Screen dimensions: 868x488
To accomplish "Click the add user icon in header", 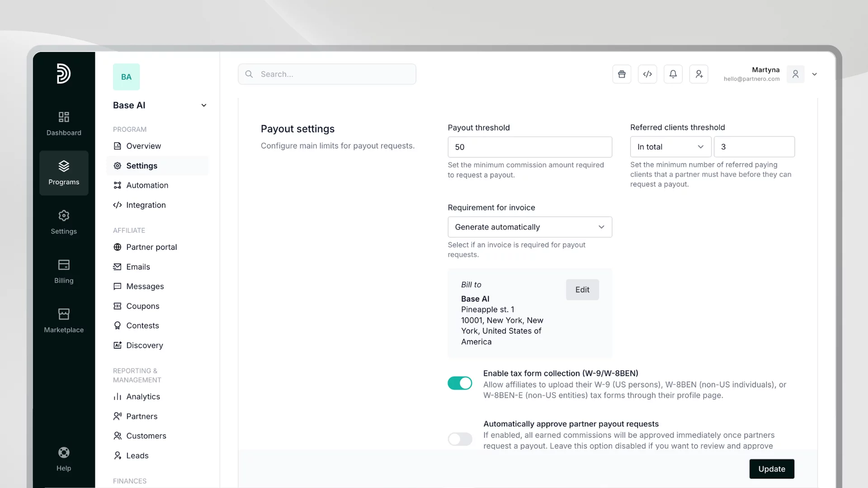I will click(x=699, y=74).
